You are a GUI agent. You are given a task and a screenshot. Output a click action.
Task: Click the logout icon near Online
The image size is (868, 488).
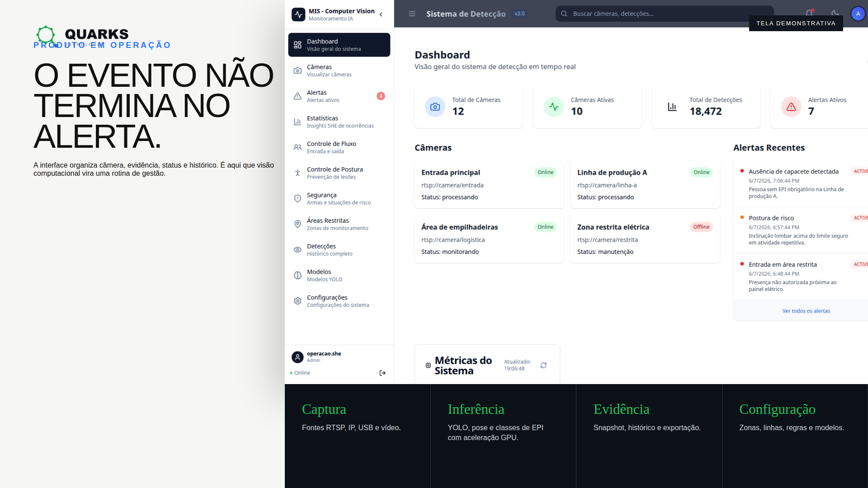coord(382,373)
